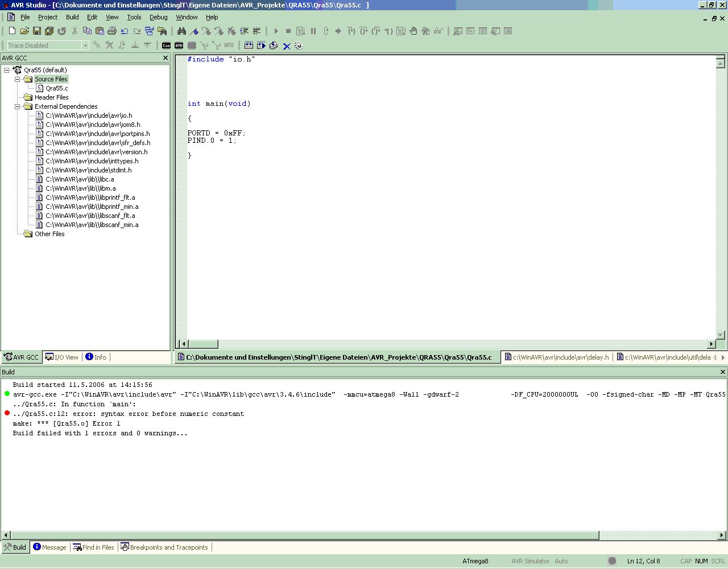This screenshot has width=728, height=569.
Task: Click the Open file folder icon
Action: tap(24, 31)
